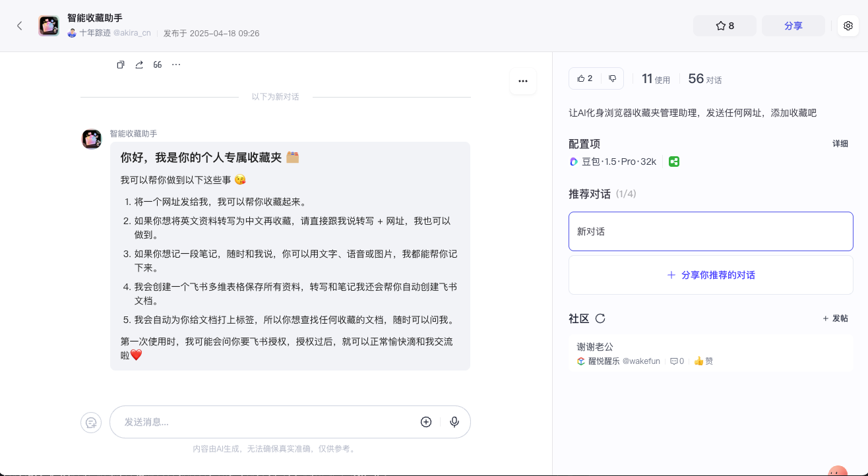
Task: Like the bot with thumbs up
Action: click(x=584, y=78)
